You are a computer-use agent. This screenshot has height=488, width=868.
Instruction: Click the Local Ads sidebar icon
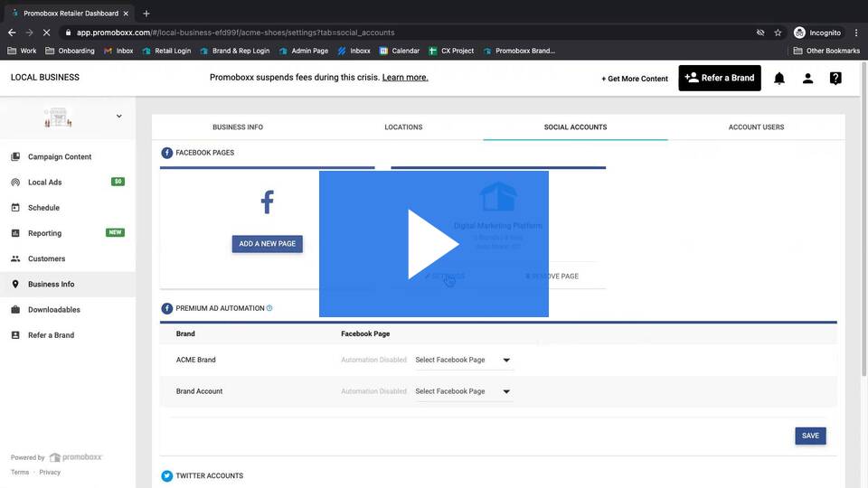[15, 182]
